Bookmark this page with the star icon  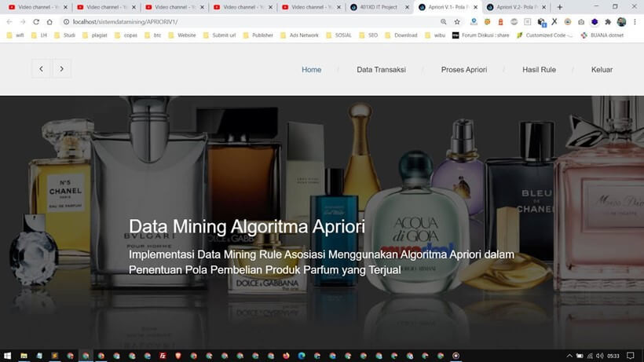(x=457, y=22)
